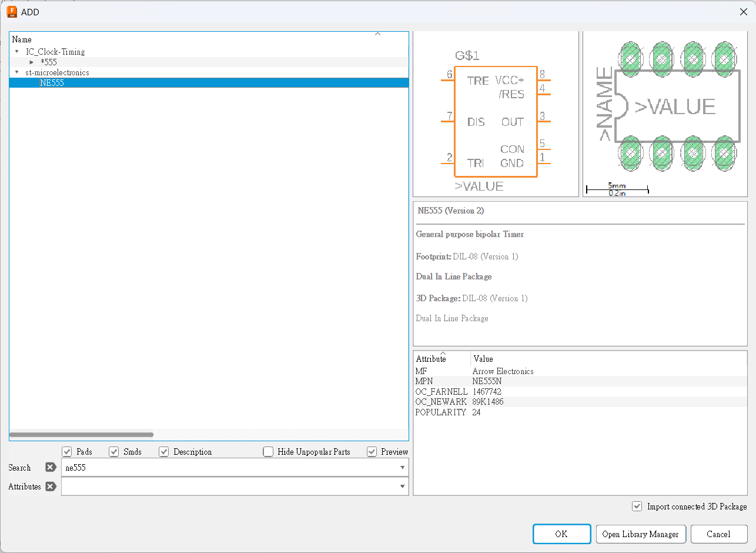
Task: Clear the Attributes field with X icon
Action: click(x=51, y=487)
